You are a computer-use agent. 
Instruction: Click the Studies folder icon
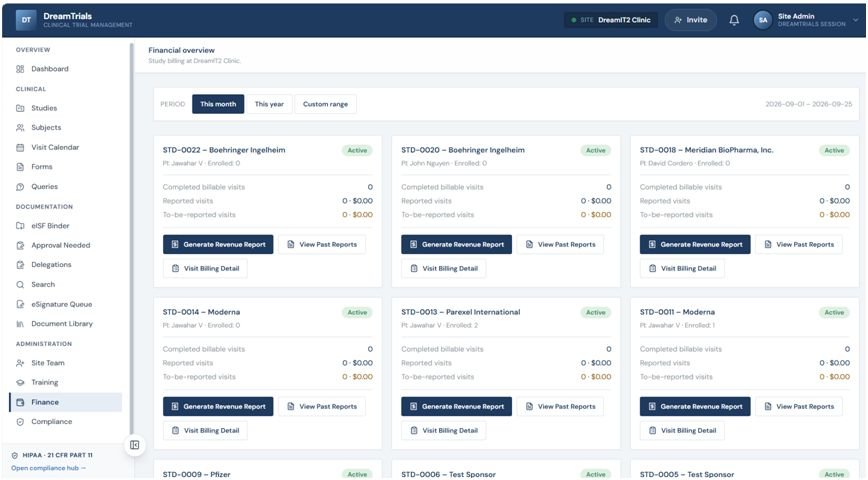tap(20, 108)
